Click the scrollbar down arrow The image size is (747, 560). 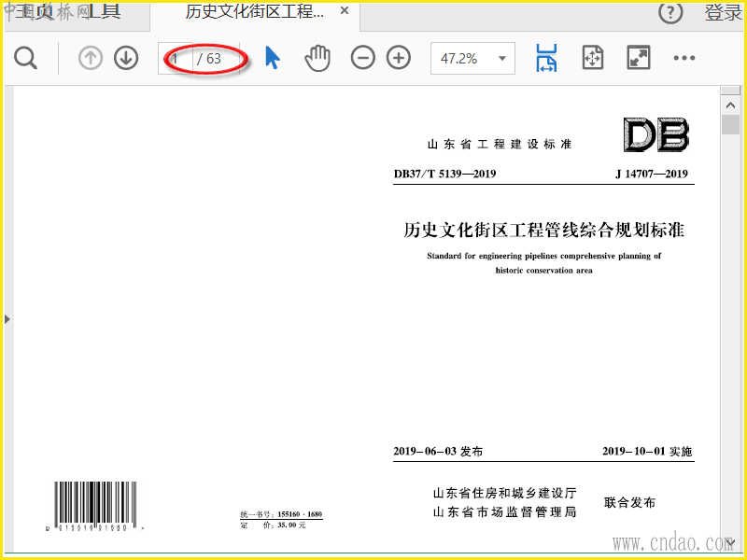(730, 543)
